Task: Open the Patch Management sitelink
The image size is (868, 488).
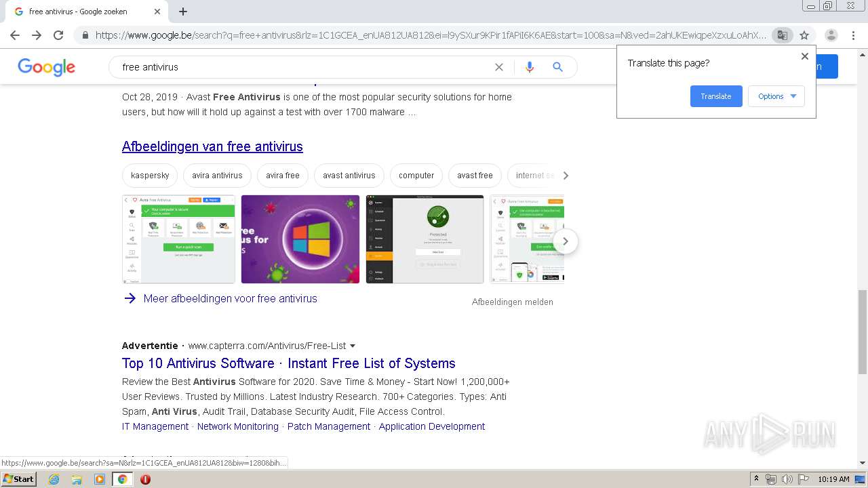Action: [x=329, y=426]
